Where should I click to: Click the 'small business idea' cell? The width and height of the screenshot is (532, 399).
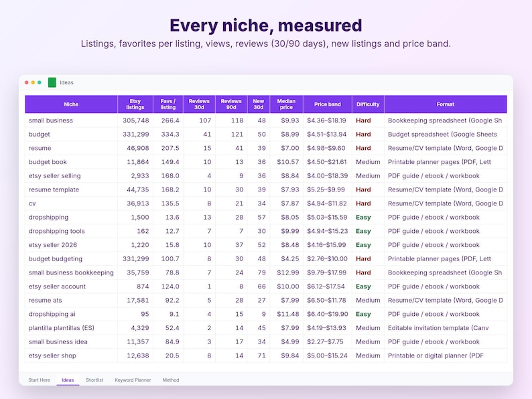click(71, 341)
